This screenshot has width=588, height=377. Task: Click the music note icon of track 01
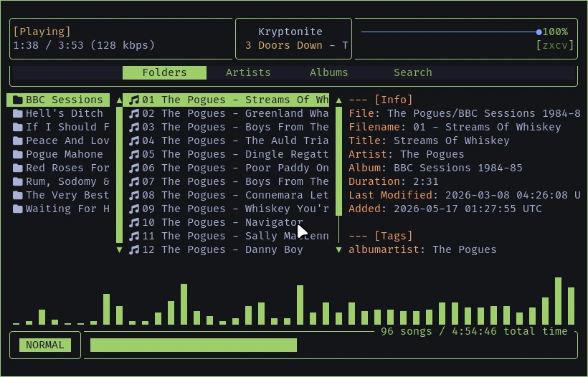pyautogui.click(x=134, y=100)
